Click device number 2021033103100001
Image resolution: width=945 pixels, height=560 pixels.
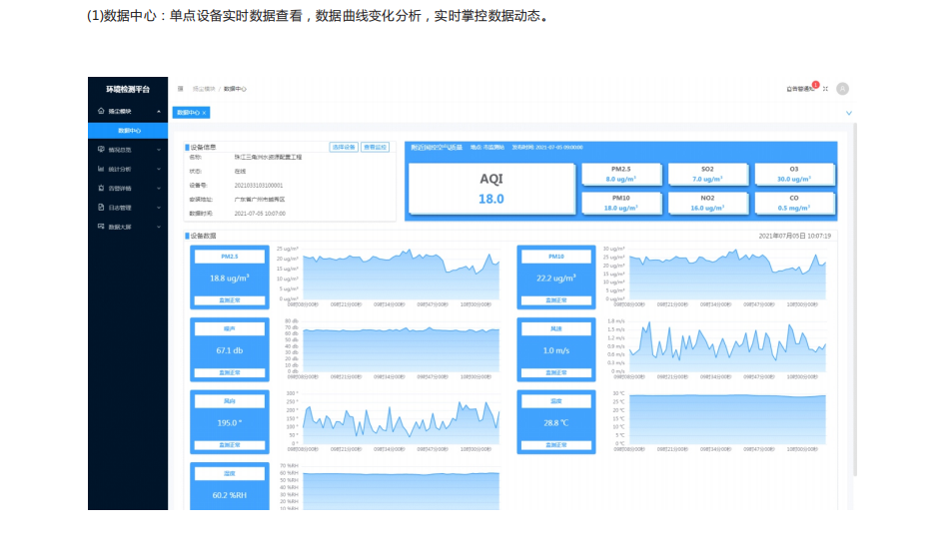pos(259,186)
